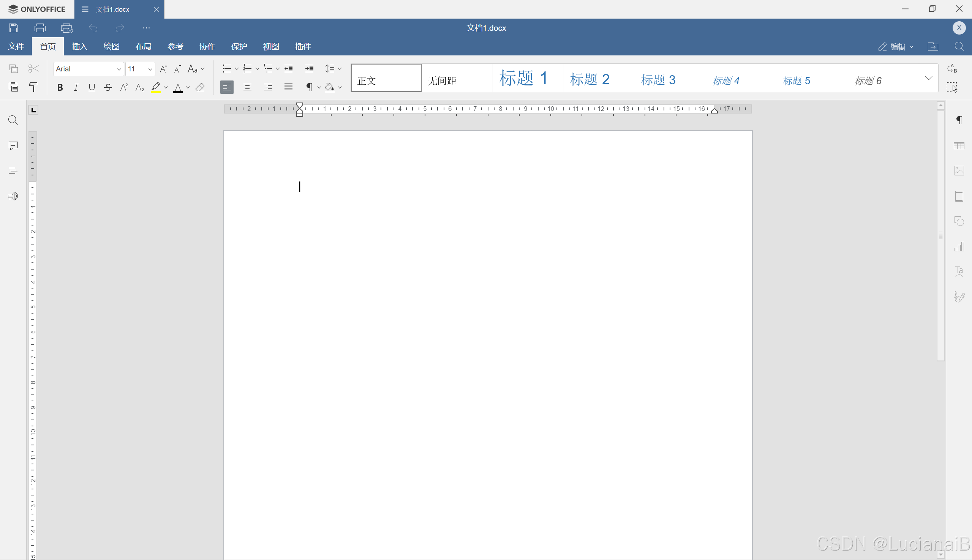Click the Quick Print icon
Viewport: 972px width, 560px height.
pyautogui.click(x=66, y=28)
